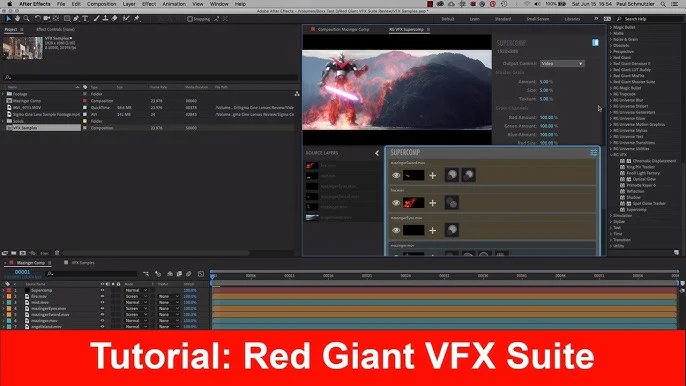686x386 pixels.
Task: Click the timeline current-time indicator
Action: [x=213, y=276]
